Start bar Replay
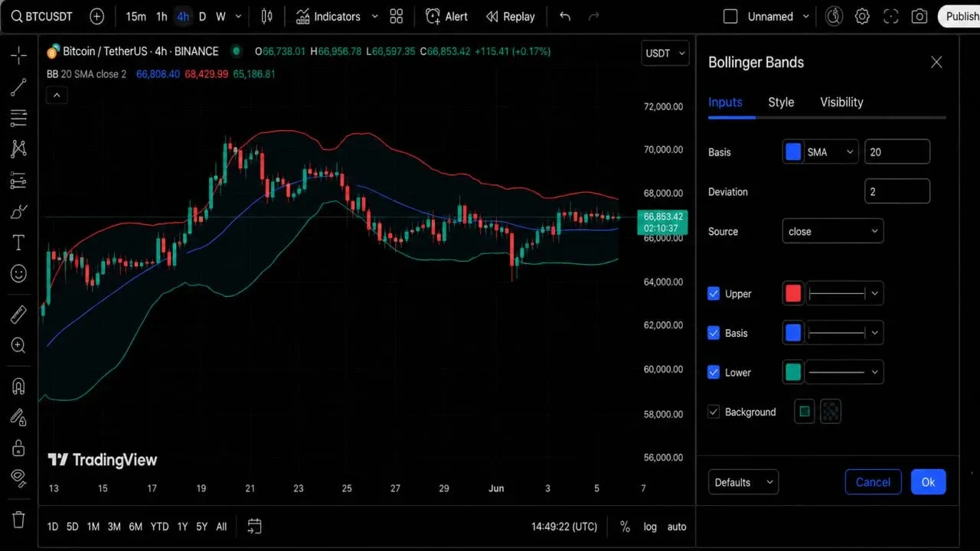Image resolution: width=980 pixels, height=551 pixels. pos(510,16)
